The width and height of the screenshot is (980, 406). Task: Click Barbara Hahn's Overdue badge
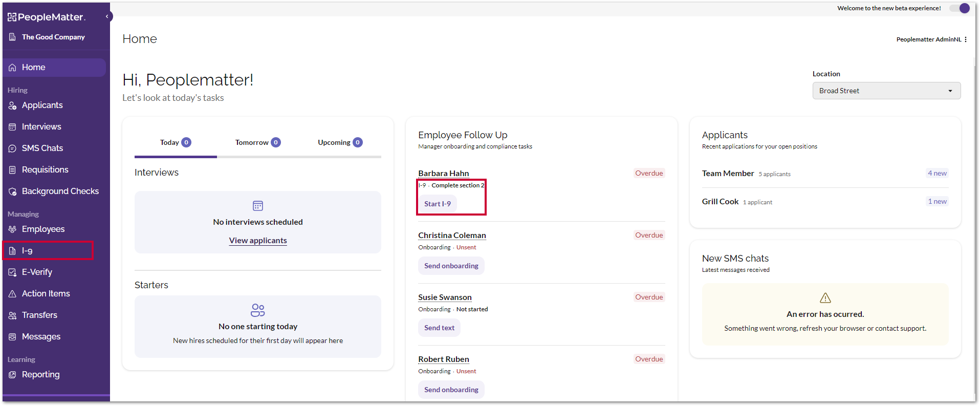pyautogui.click(x=649, y=173)
